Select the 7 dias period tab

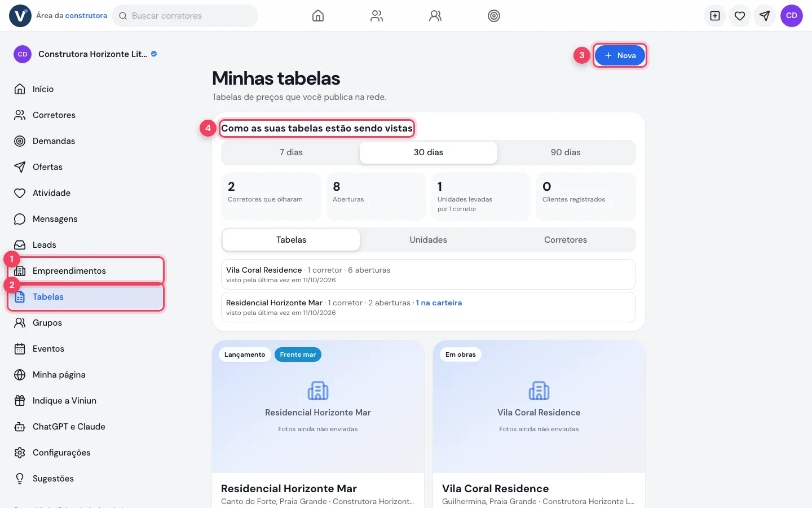[291, 152]
